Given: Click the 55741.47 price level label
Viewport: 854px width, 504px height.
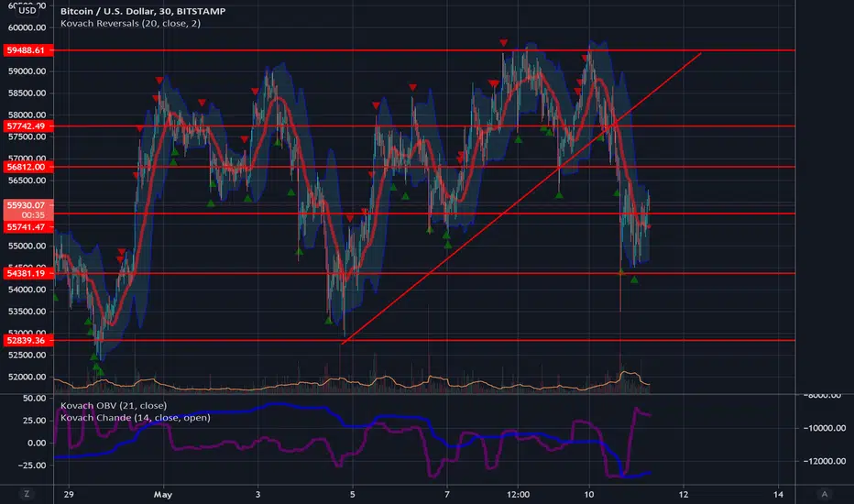Looking at the screenshot, I should (28, 226).
